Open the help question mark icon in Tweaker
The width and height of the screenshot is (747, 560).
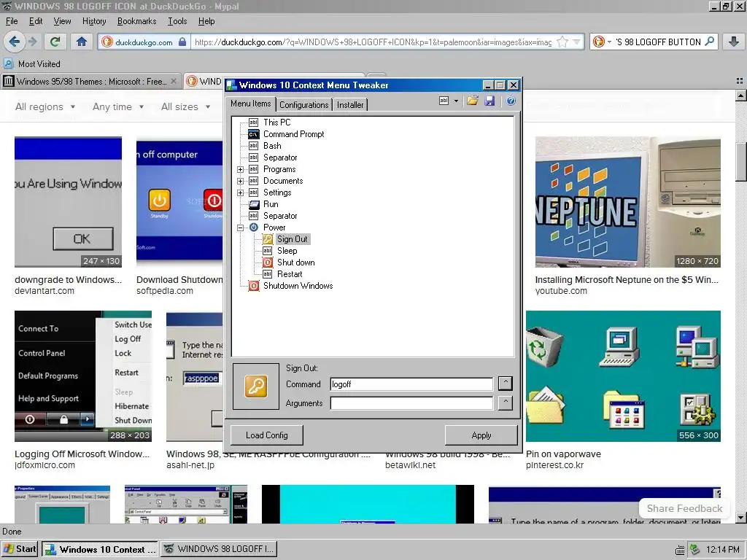pos(511,101)
